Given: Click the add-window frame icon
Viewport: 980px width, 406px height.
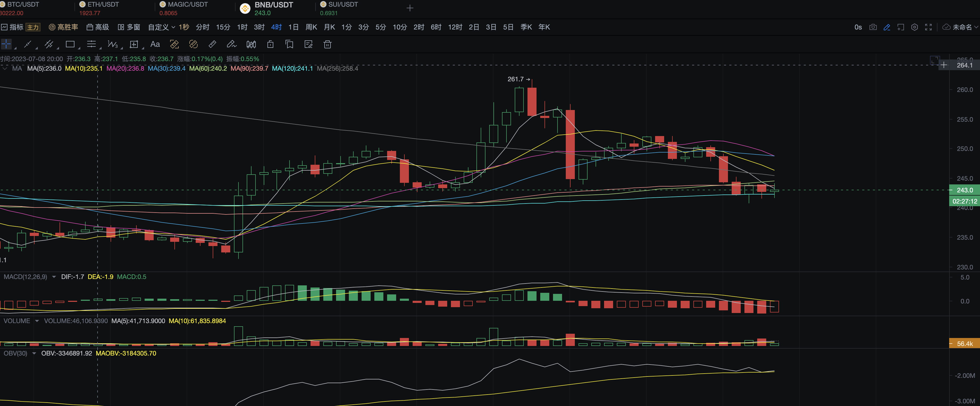Looking at the screenshot, I should pyautogui.click(x=901, y=27).
